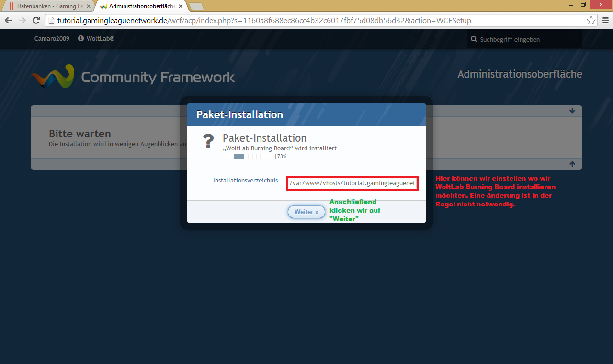613x364 pixels.
Task: Click the 73% installation progress bar
Action: click(x=249, y=156)
